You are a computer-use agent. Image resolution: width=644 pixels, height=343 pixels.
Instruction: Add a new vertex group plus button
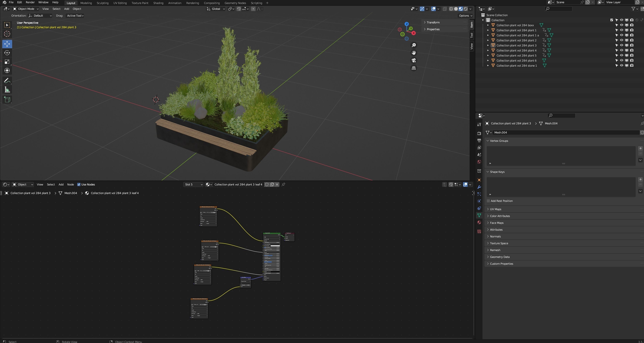point(640,148)
